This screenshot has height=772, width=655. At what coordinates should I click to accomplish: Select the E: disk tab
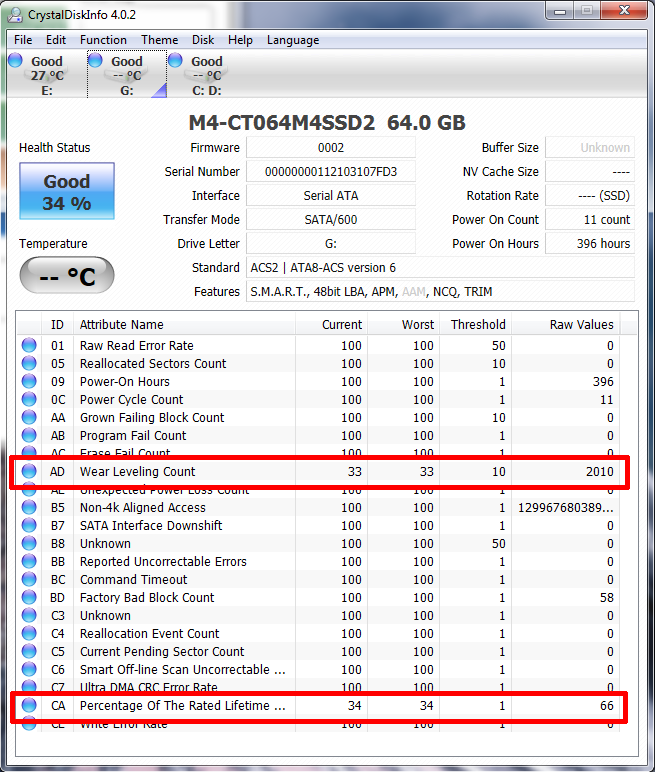[x=47, y=75]
